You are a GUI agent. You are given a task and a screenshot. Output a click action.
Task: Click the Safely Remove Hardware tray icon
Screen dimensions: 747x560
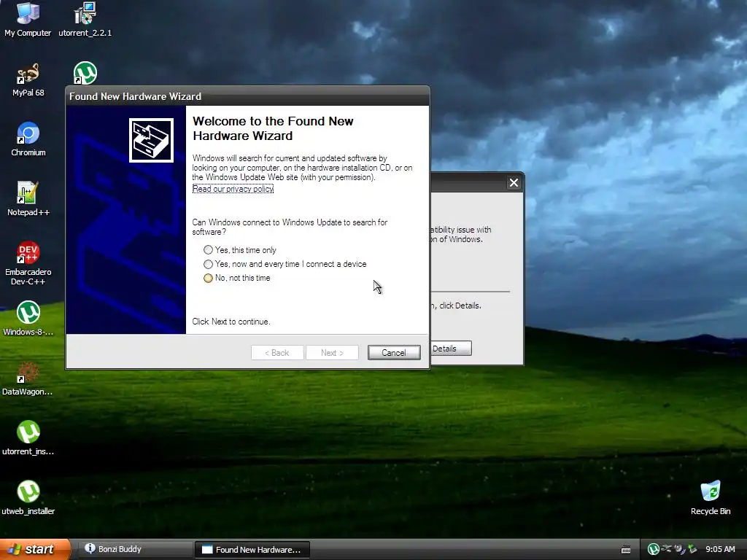(x=667, y=549)
